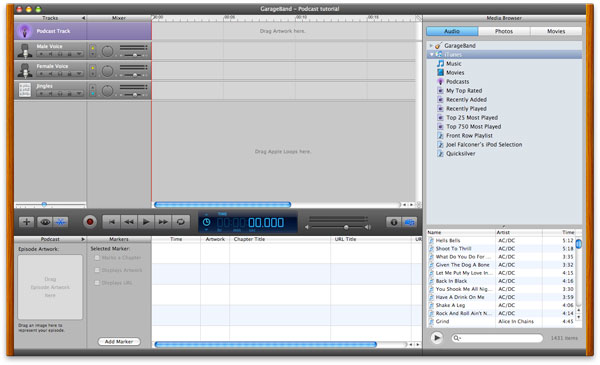
Task: Click the rewind transport button
Action: 129,222
